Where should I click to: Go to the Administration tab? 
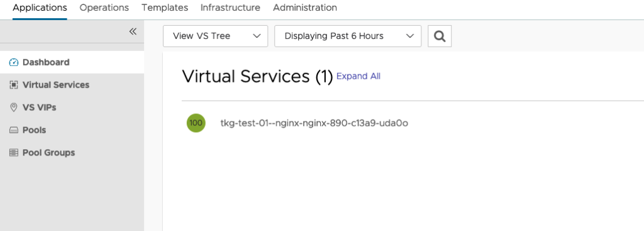pos(305,8)
